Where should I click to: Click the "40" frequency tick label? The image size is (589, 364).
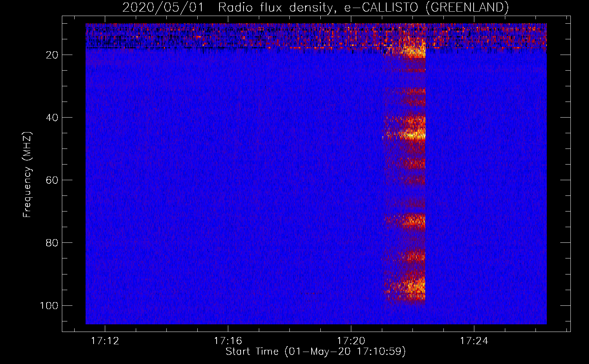click(x=52, y=118)
